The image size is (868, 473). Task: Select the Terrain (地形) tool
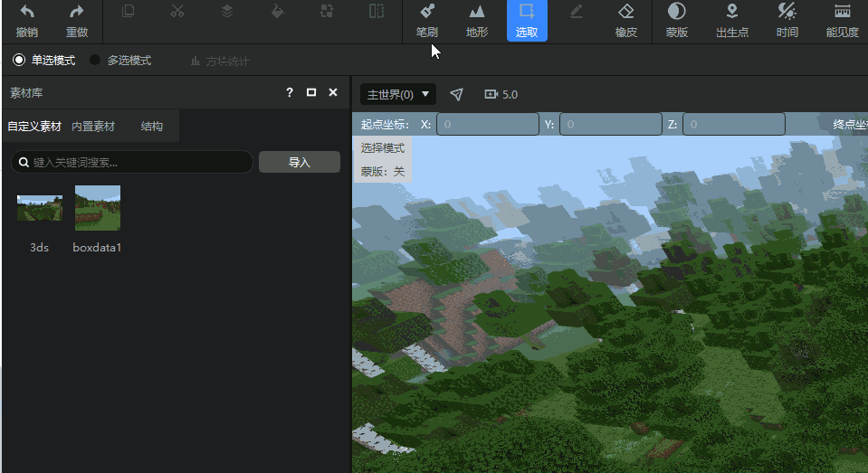click(477, 13)
